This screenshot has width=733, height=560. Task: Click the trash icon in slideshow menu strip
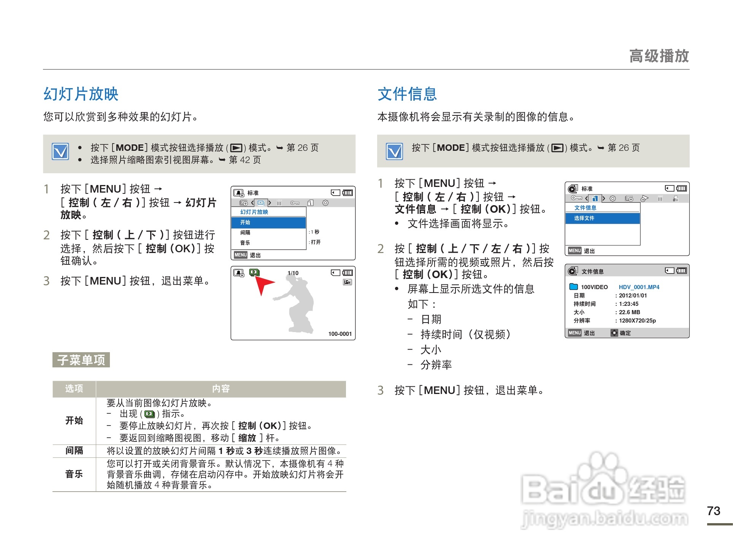pyautogui.click(x=279, y=203)
